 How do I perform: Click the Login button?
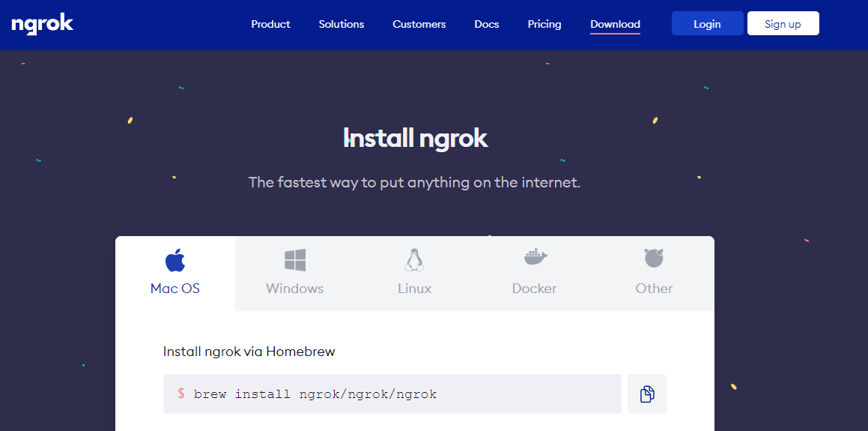[708, 24]
